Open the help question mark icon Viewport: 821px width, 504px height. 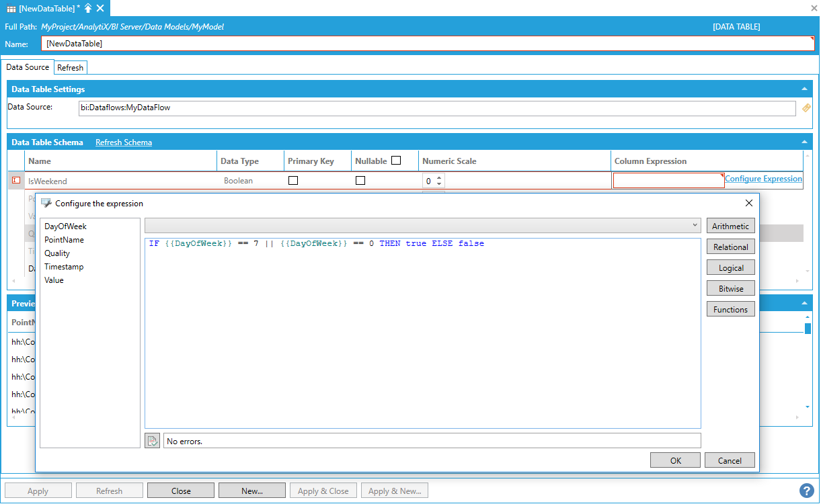tap(806, 491)
